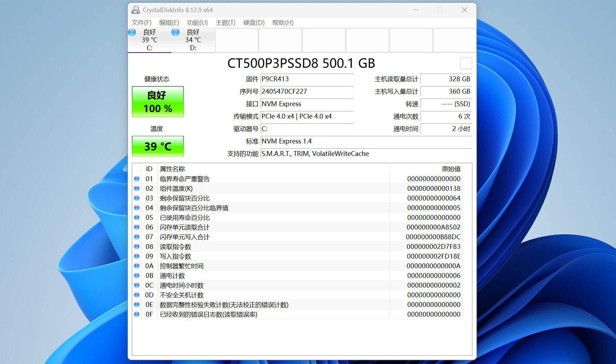Click the small square button beside the drive name

tap(466, 63)
